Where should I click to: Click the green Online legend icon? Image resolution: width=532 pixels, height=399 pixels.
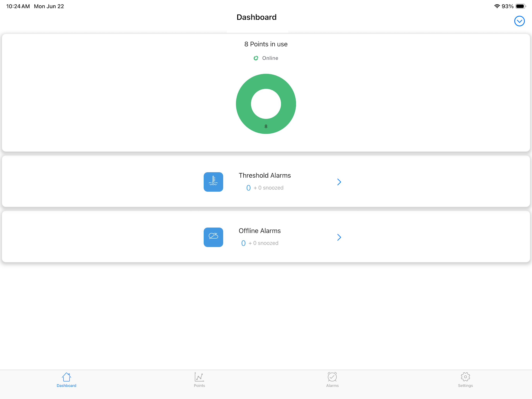tap(256, 58)
